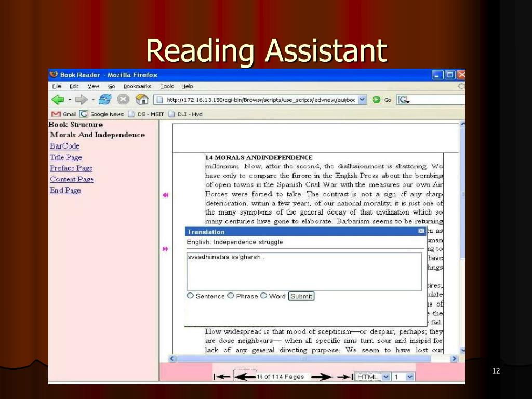Click the 'Morals And Independence' sidebar title
This screenshot has width=532, height=399.
(97, 135)
